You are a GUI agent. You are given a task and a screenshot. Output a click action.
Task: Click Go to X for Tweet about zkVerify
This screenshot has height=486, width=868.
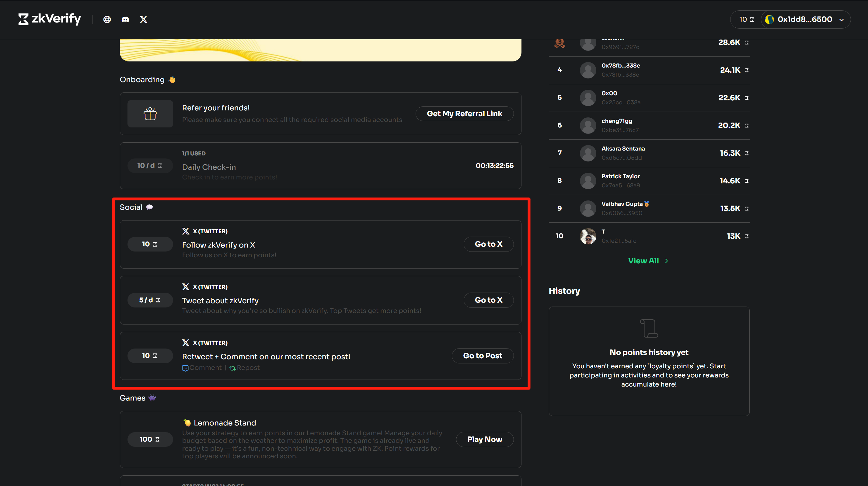[488, 300]
